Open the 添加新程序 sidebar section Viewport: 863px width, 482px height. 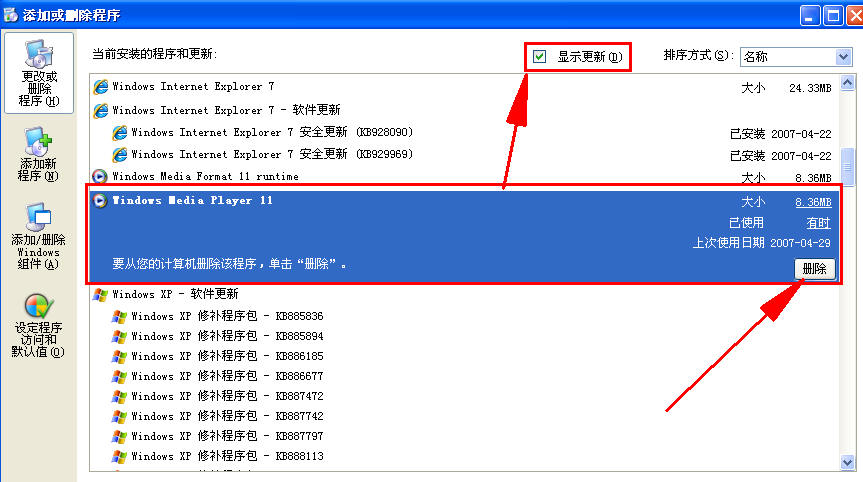click(x=39, y=155)
